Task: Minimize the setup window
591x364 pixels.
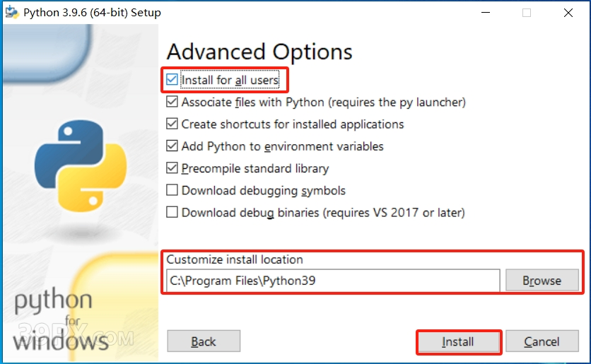Action: click(486, 13)
